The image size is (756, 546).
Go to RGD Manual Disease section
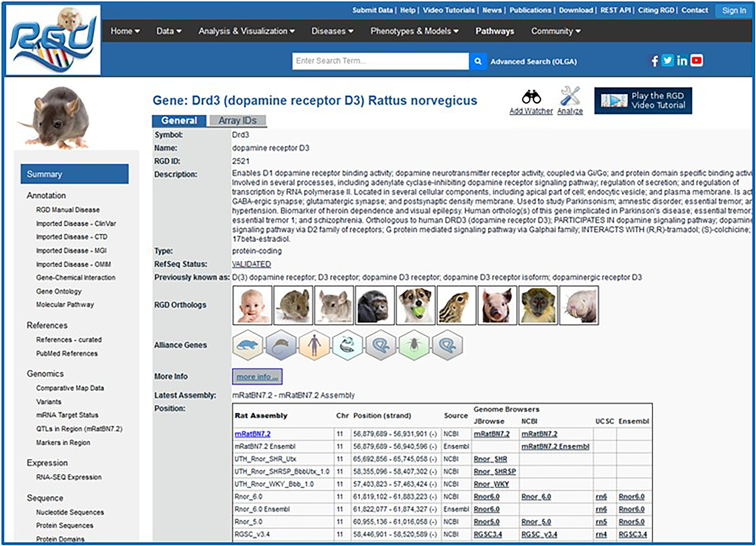pyautogui.click(x=68, y=210)
